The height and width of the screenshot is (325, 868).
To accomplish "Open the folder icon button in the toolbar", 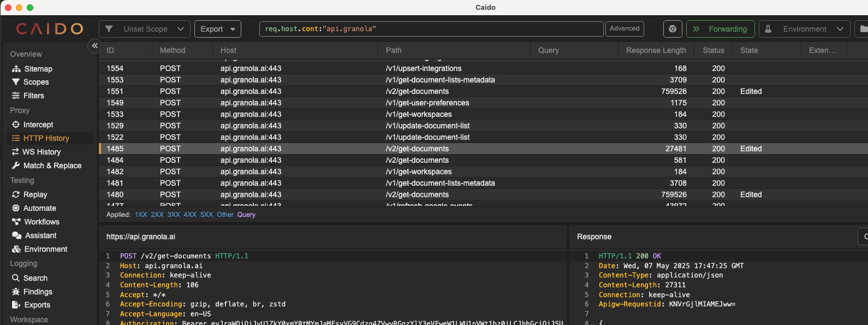I will point(862,29).
